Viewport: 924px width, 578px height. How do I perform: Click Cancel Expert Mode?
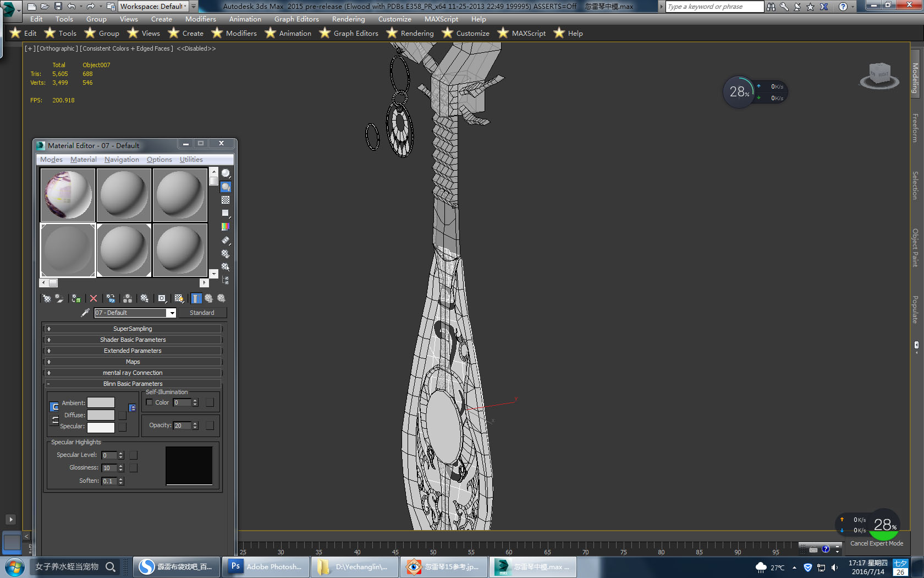coord(877,543)
